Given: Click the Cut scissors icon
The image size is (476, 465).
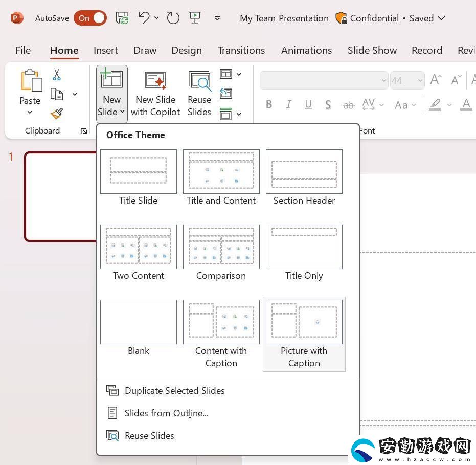Looking at the screenshot, I should (56, 74).
